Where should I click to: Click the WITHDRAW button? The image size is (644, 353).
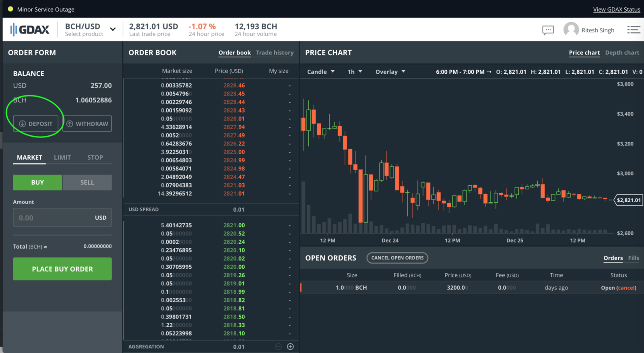pyautogui.click(x=87, y=124)
